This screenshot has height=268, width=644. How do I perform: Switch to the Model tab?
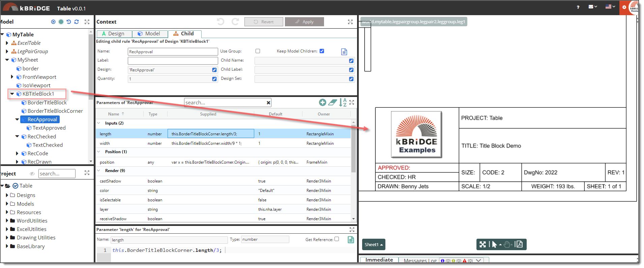(150, 34)
